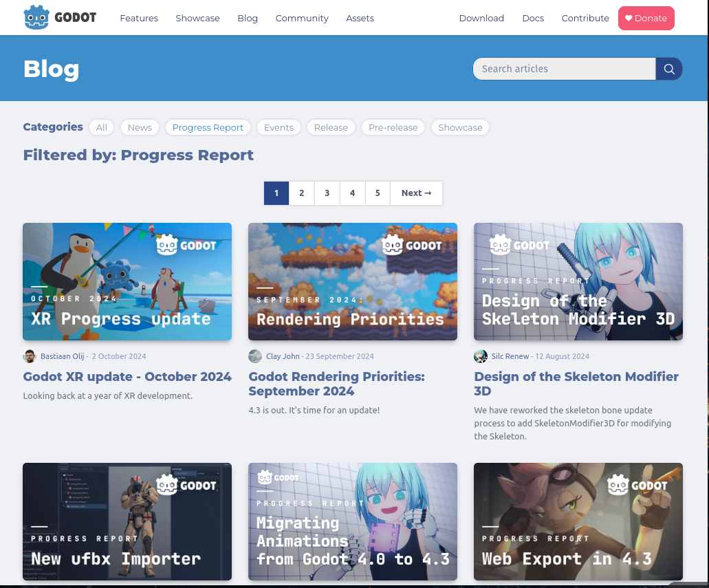Go to the Download page
This screenshot has height=588, width=709.
click(x=481, y=18)
